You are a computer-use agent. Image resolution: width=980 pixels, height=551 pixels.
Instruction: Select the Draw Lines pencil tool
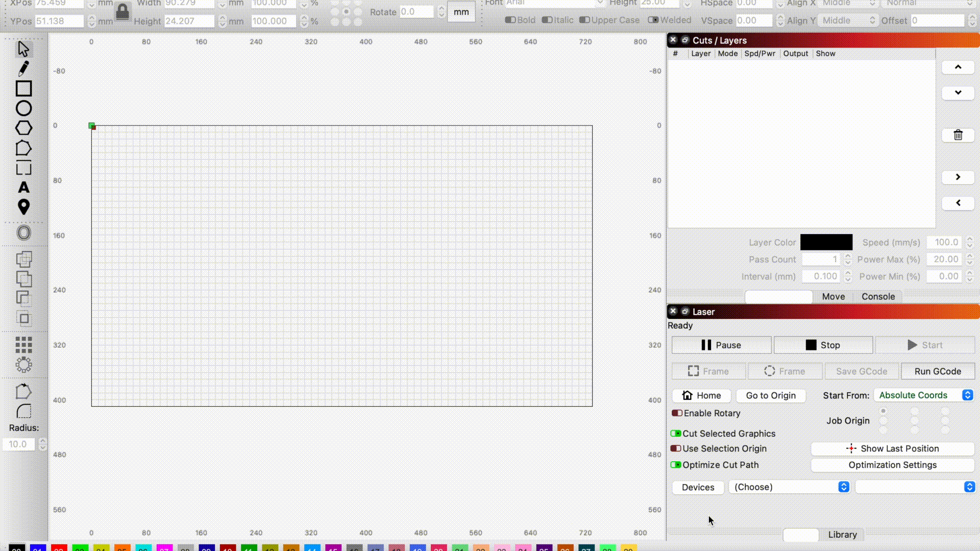[x=23, y=69]
